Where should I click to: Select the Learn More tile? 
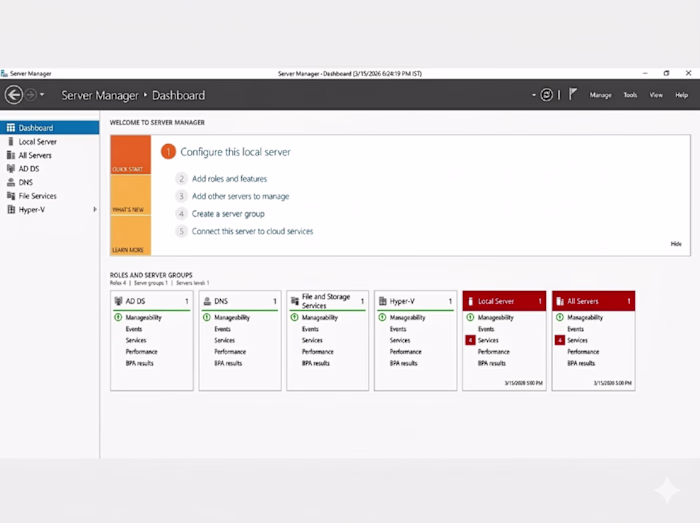[131, 236]
